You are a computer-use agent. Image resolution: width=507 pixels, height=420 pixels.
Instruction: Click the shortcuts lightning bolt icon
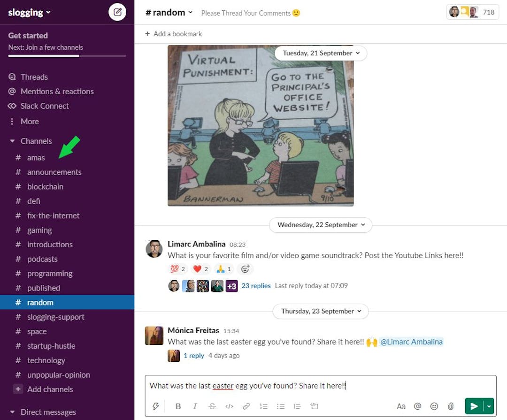click(x=156, y=406)
